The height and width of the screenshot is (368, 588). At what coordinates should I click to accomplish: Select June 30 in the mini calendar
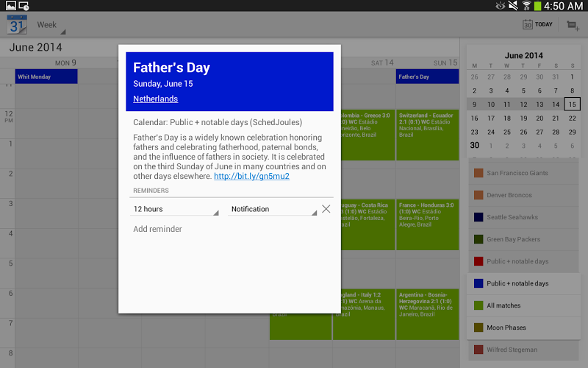point(474,145)
